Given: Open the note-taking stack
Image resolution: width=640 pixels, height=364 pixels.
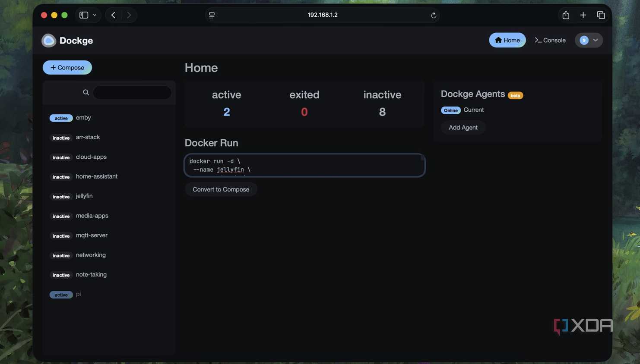Looking at the screenshot, I should [109, 275].
